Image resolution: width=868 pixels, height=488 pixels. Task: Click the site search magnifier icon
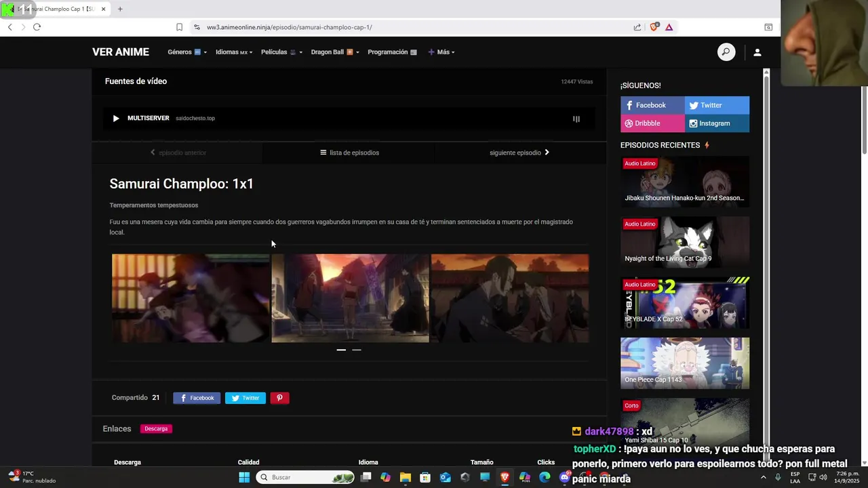[726, 52]
